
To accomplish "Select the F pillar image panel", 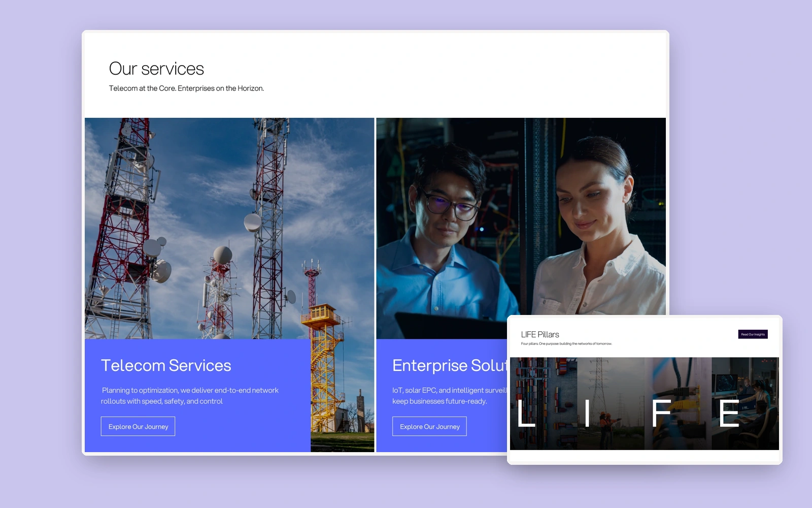I will tap(678, 403).
